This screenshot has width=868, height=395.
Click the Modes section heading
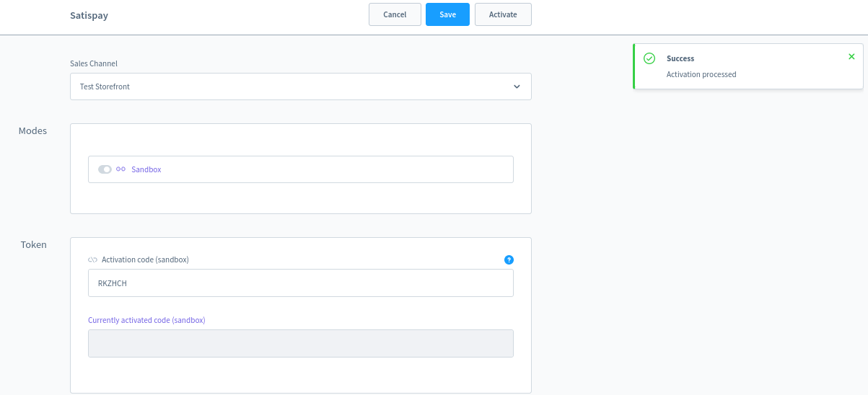coord(32,130)
